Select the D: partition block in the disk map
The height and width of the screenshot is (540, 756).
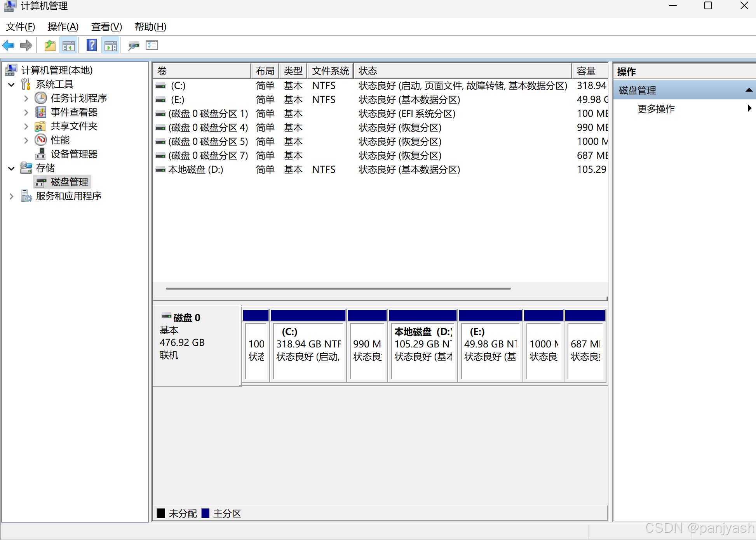(x=423, y=349)
